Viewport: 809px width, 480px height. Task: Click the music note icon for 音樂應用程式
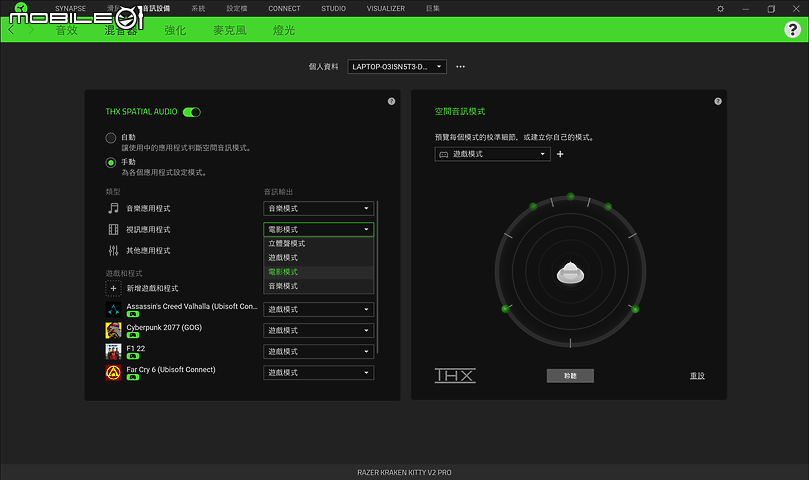[x=114, y=208]
